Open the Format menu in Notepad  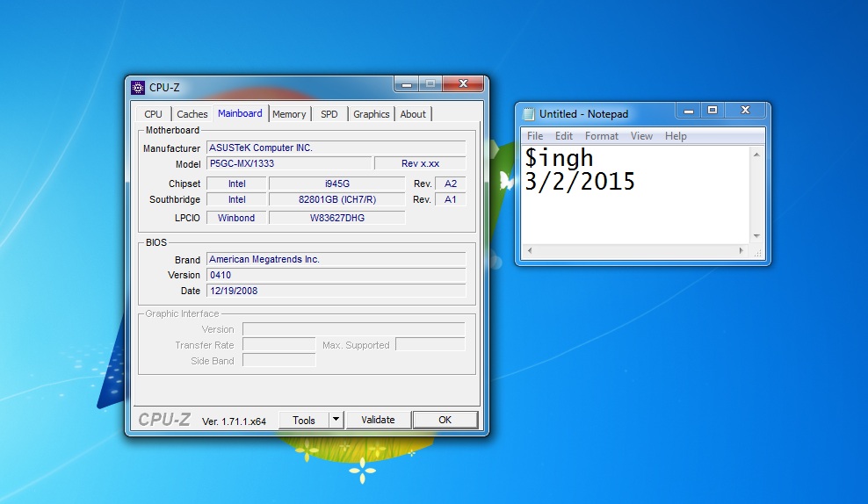tap(601, 136)
